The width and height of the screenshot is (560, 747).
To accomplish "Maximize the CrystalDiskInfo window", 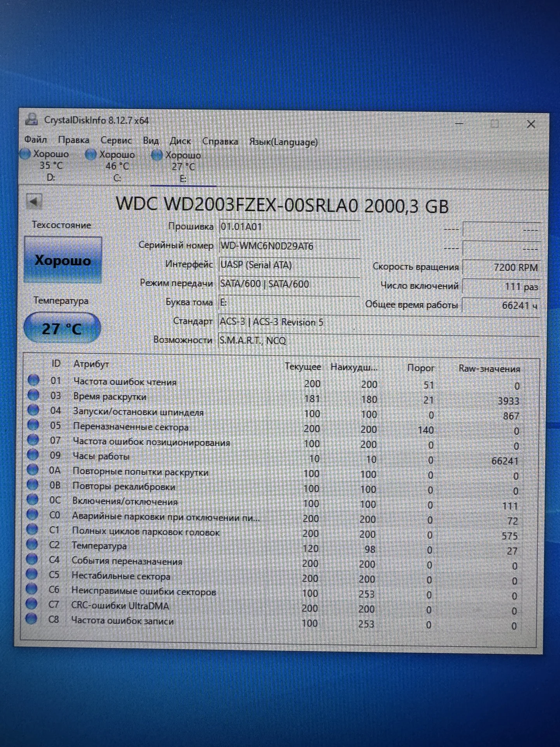I will 495,124.
